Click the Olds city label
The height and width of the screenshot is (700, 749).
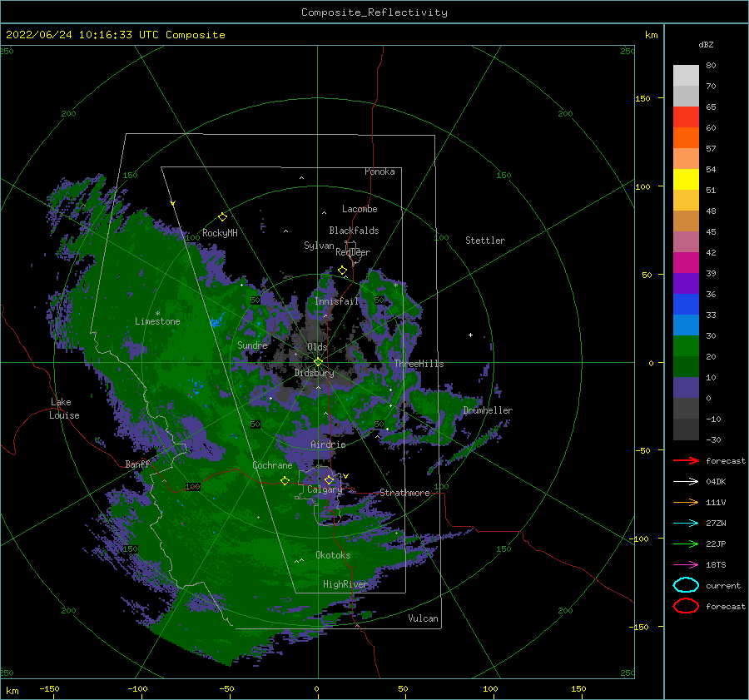click(x=317, y=347)
